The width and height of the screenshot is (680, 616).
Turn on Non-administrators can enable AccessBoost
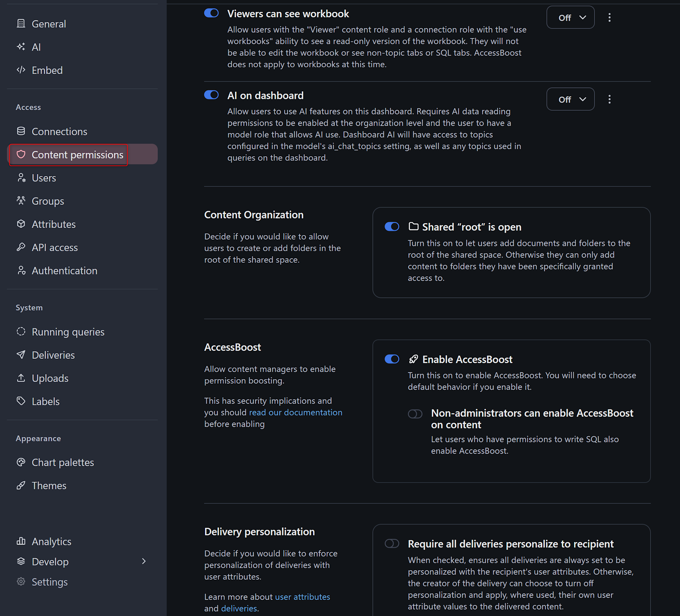(x=415, y=414)
